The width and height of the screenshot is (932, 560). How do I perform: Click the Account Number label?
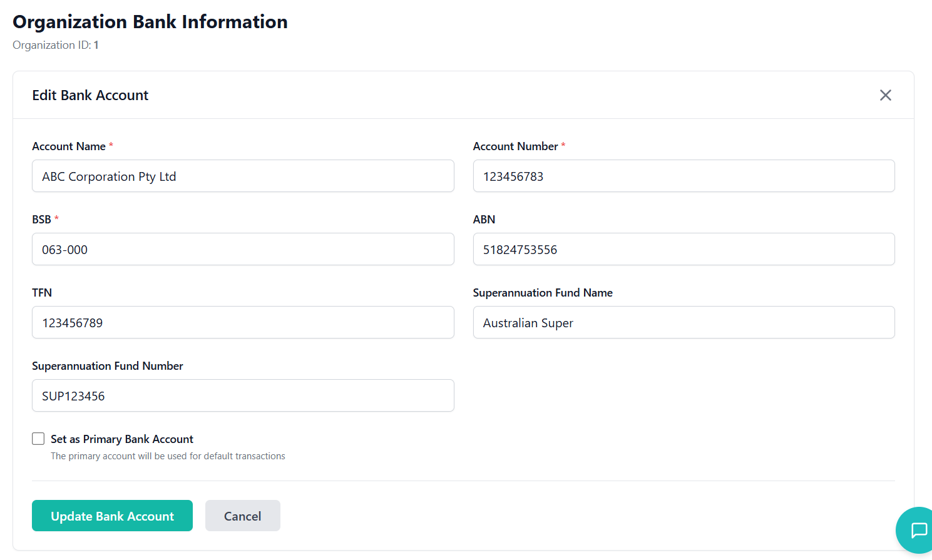click(515, 146)
